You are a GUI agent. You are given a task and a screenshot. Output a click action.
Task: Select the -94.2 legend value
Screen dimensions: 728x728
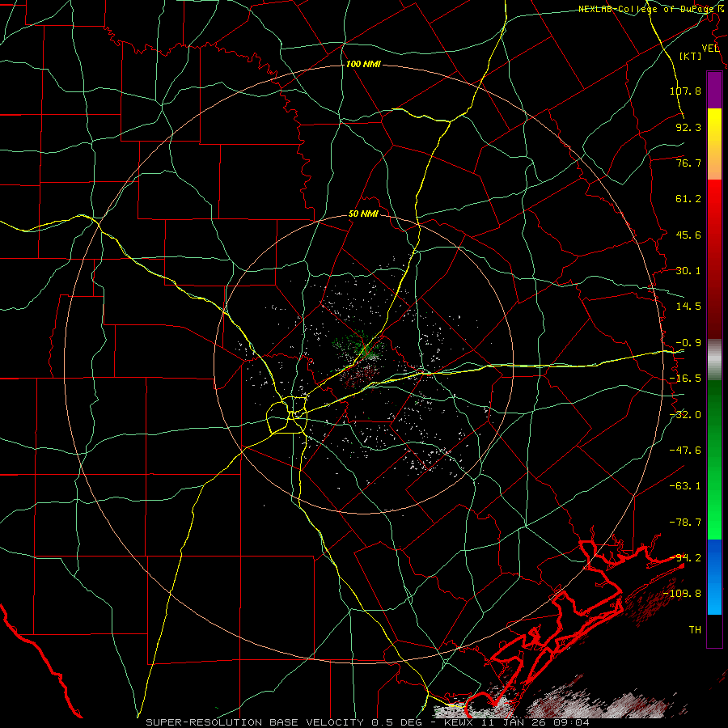tap(685, 558)
